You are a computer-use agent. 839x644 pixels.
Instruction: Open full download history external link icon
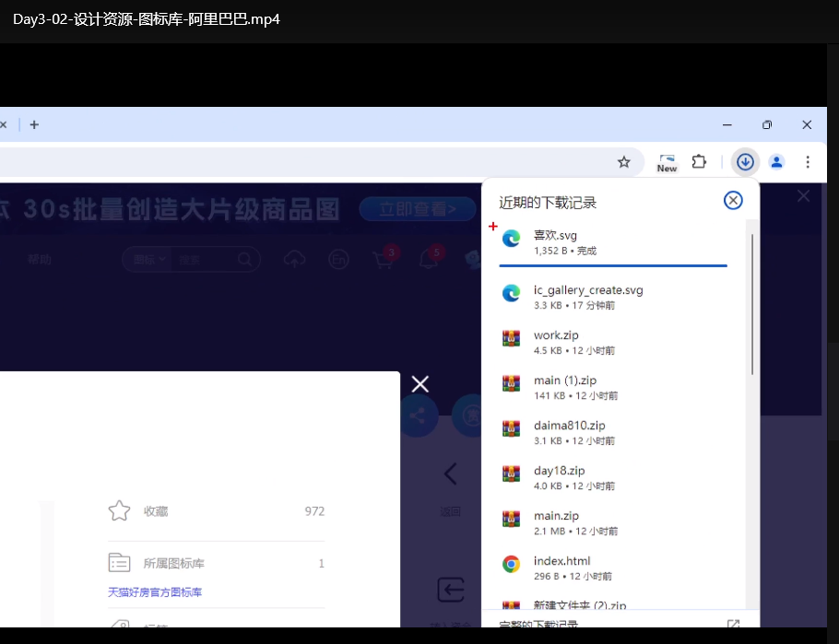click(x=733, y=624)
